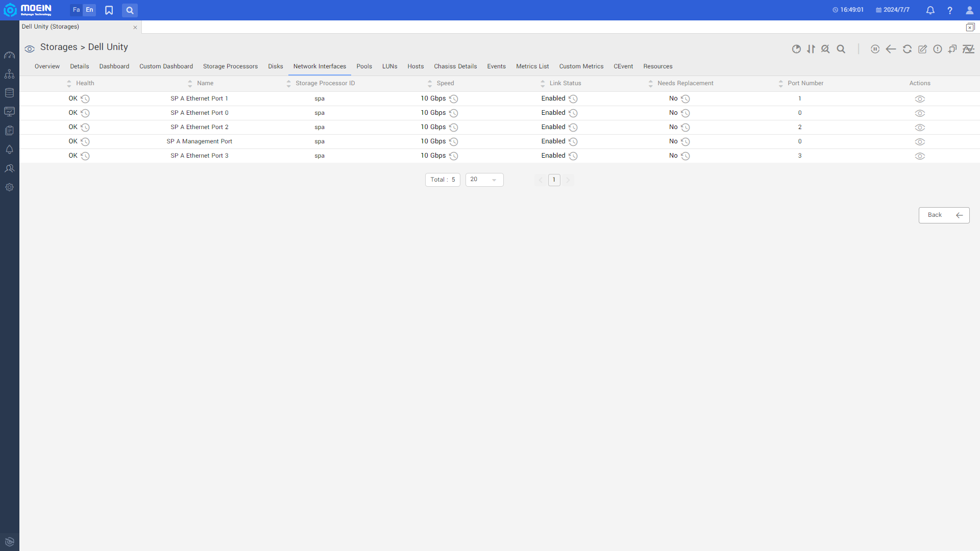Switch to the Metrics List tab
This screenshot has height=551, width=980.
tap(532, 66)
